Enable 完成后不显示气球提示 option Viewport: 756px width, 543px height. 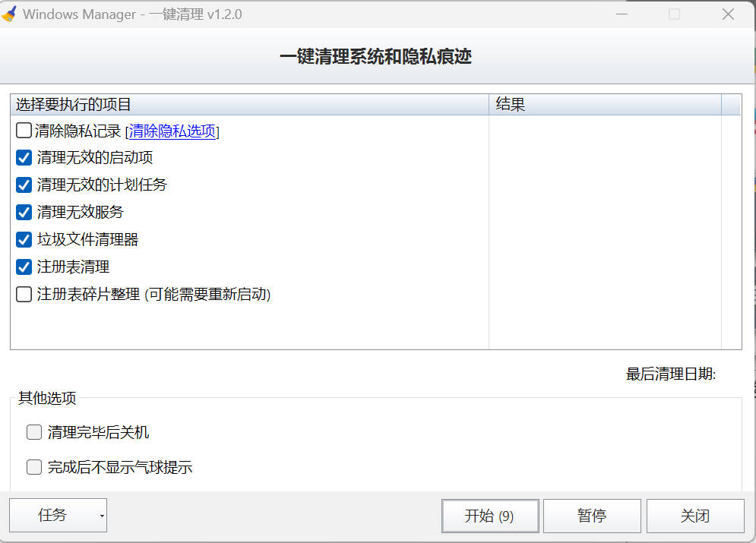pos(33,467)
